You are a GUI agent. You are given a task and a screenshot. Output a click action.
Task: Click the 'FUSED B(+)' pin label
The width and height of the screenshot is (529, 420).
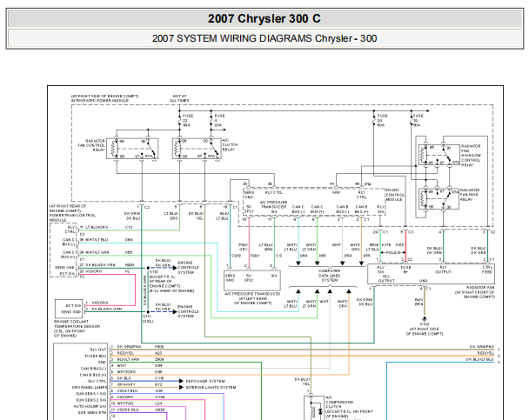coord(96,356)
